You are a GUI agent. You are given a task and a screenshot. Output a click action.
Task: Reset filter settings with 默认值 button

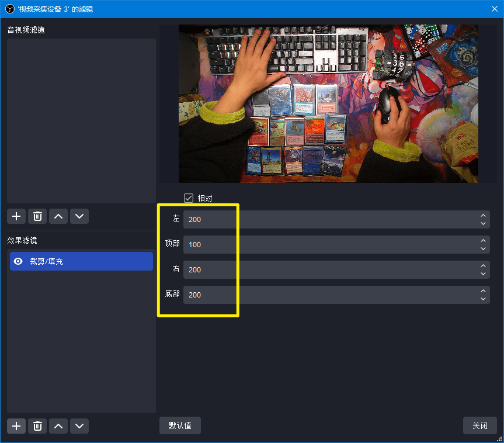[180, 425]
